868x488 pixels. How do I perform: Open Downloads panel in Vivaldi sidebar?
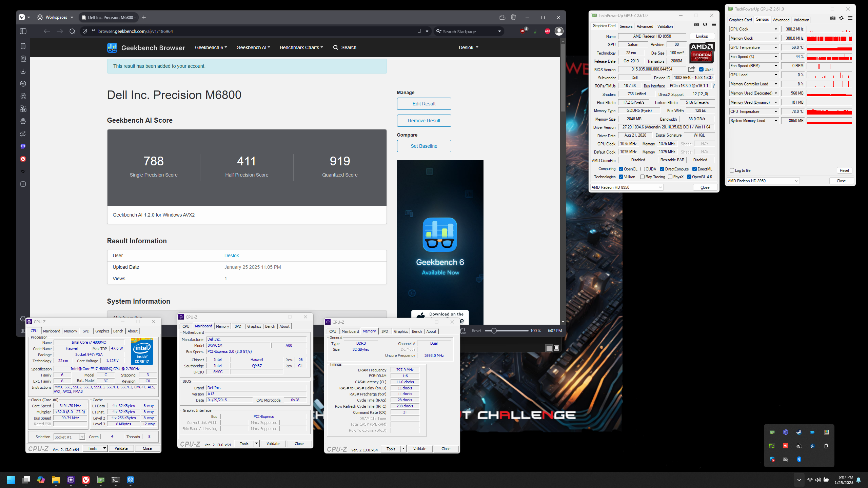click(23, 71)
